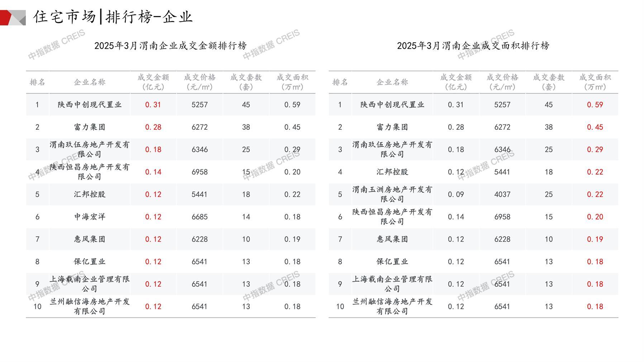The image size is (644, 362).
Task: Click red 0.31 in the amount ranking table
Action: 153,105
